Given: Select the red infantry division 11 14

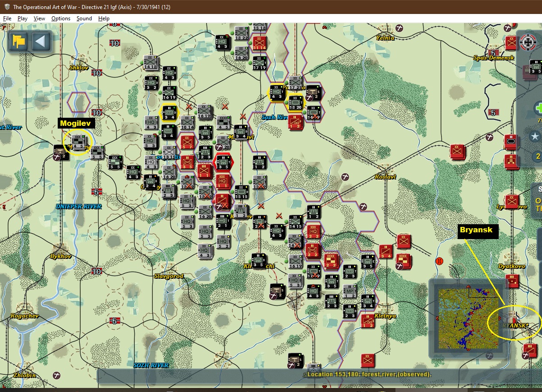Looking at the screenshot, I should coord(259,43).
